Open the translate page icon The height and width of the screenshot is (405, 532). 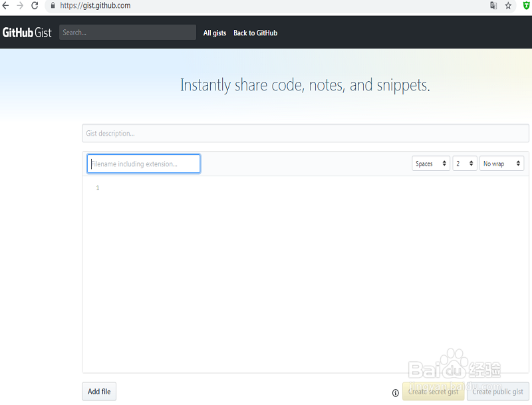tap(493, 5)
